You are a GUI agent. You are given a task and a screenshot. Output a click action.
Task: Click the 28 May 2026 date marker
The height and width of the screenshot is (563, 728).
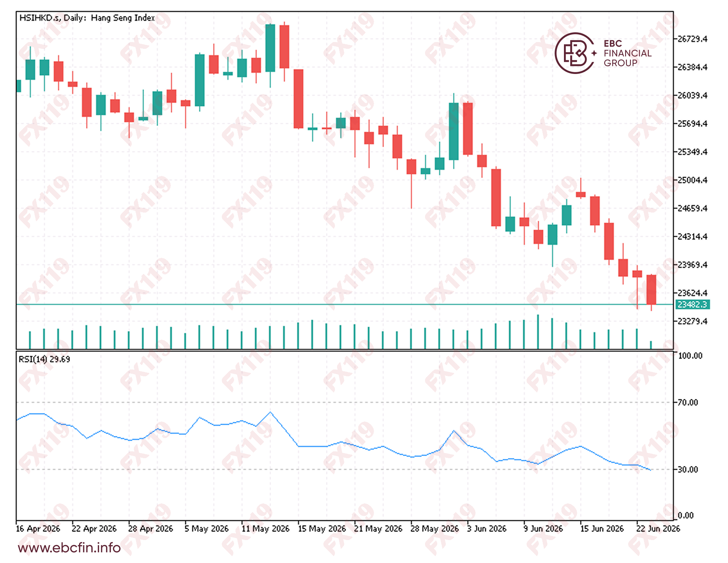pyautogui.click(x=435, y=529)
